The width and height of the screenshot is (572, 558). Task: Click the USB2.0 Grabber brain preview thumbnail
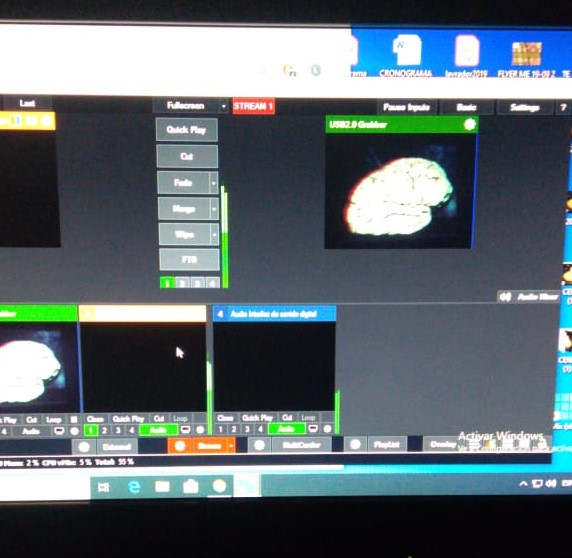point(400,190)
